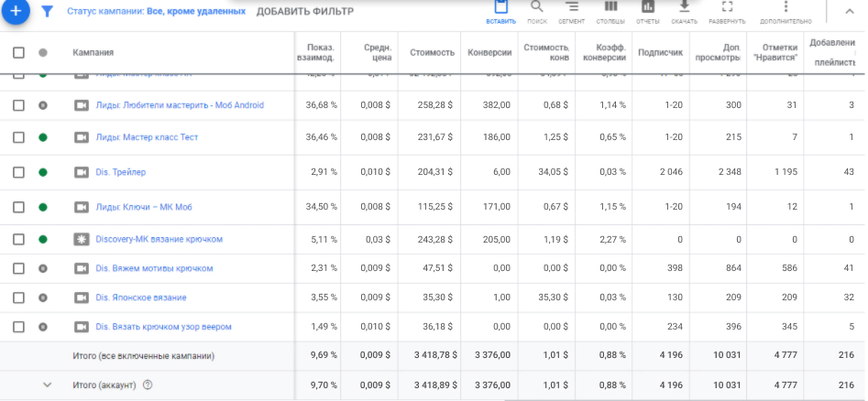The image size is (868, 401).
Task: Click video icon for Dis. Японское вязание
Action: click(82, 298)
